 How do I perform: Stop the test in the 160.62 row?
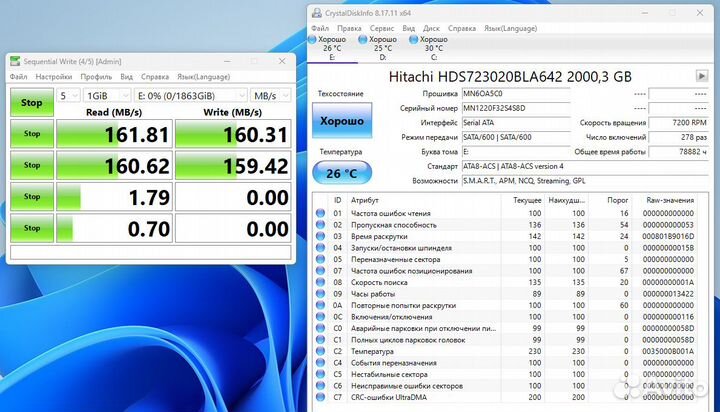[32, 165]
